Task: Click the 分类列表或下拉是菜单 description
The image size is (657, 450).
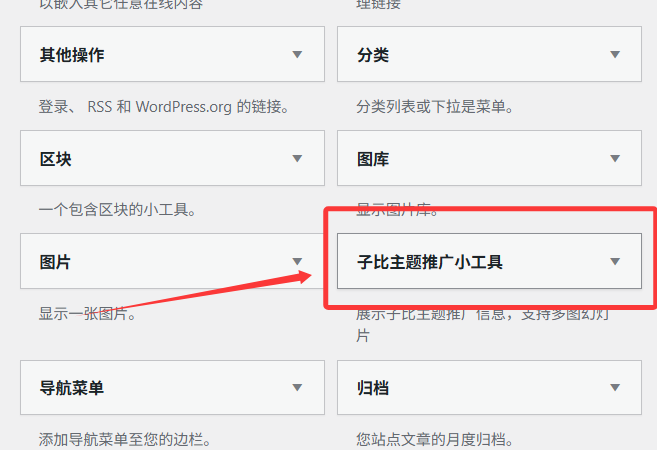Action: [x=435, y=106]
